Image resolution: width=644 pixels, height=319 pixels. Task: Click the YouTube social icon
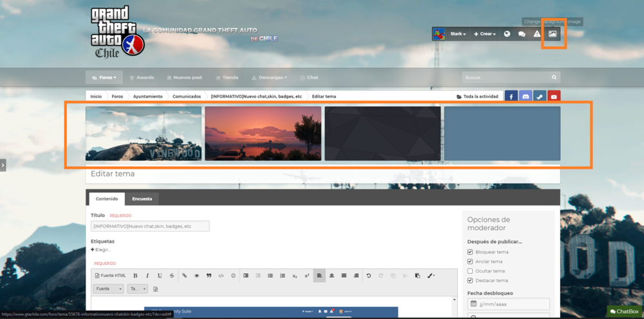(553, 97)
